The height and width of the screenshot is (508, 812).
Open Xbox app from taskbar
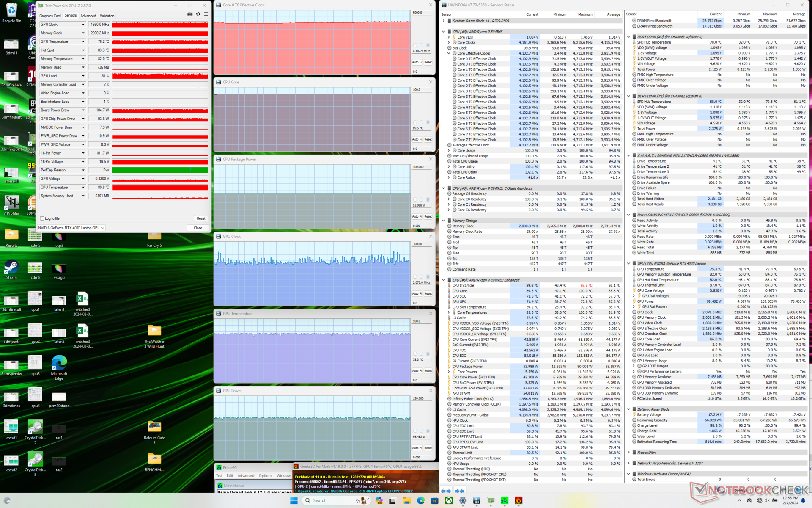pyautogui.click(x=449, y=500)
